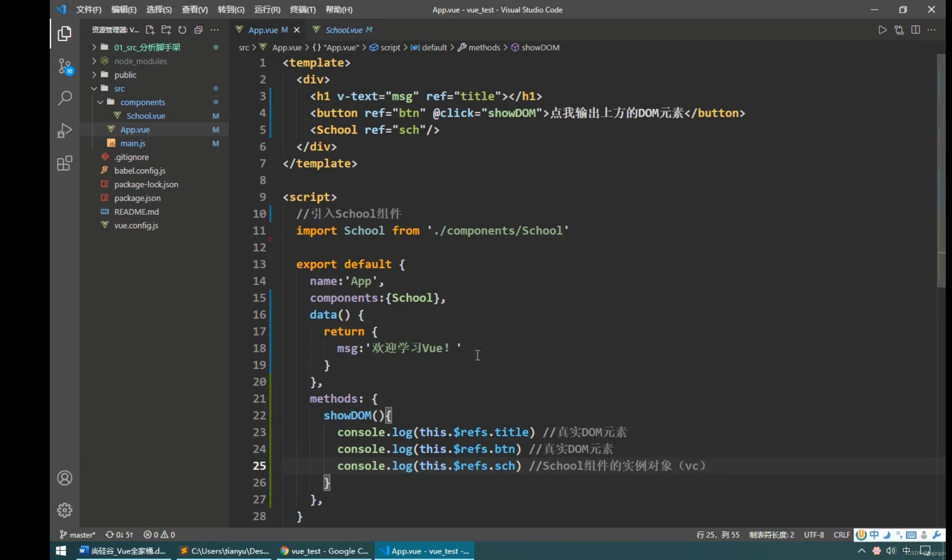
Task: Open the 帮助(H) menu
Action: pyautogui.click(x=339, y=9)
